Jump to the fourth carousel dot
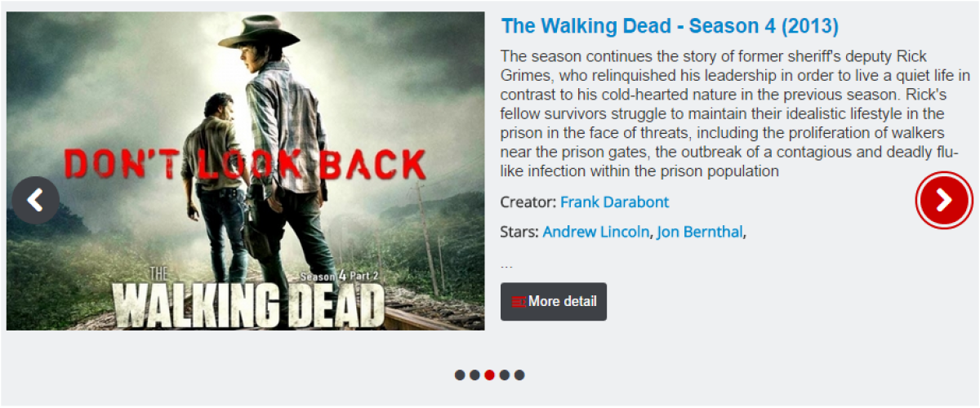 pyautogui.click(x=504, y=375)
